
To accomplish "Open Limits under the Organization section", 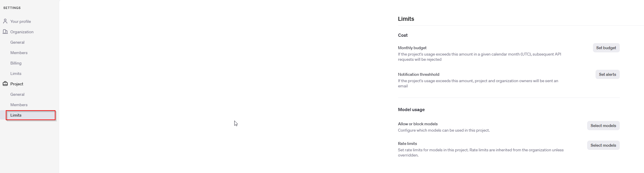I will point(16,73).
